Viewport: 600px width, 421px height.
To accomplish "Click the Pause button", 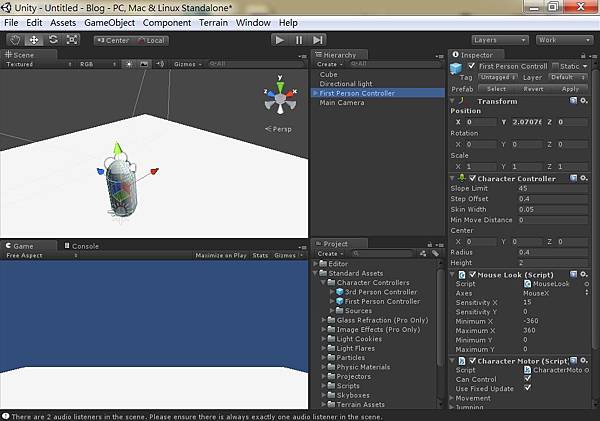I will click(299, 40).
